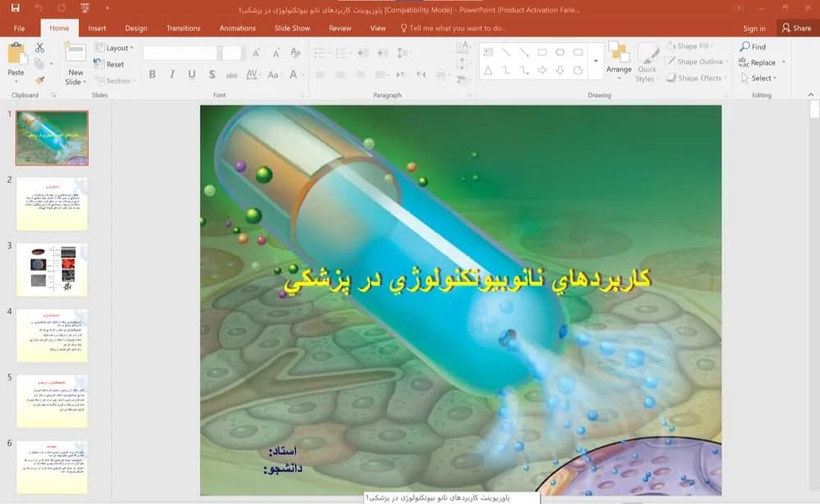Viewport: 820px width, 504px height.
Task: Add a slide using New Slide icon
Action: tap(75, 52)
